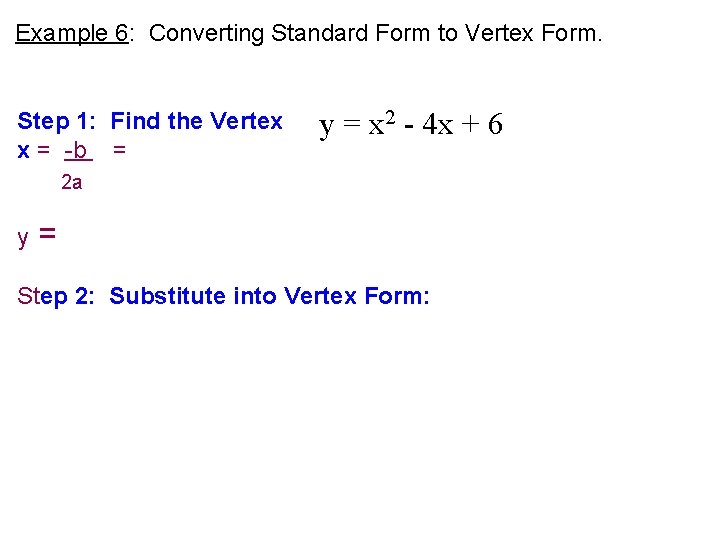The height and width of the screenshot is (540, 720).
Task: Click the word "Standard" in the title
Action: [x=319, y=34]
